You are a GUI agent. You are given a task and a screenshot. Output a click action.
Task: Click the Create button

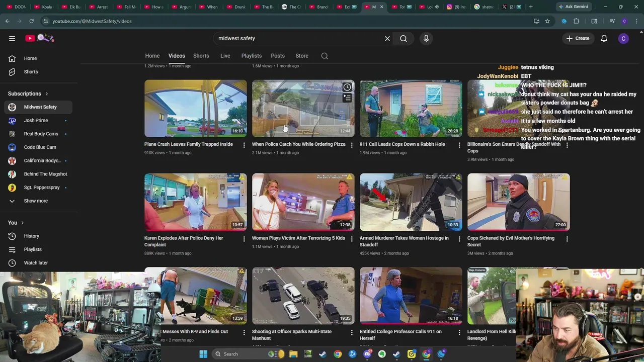tap(578, 38)
